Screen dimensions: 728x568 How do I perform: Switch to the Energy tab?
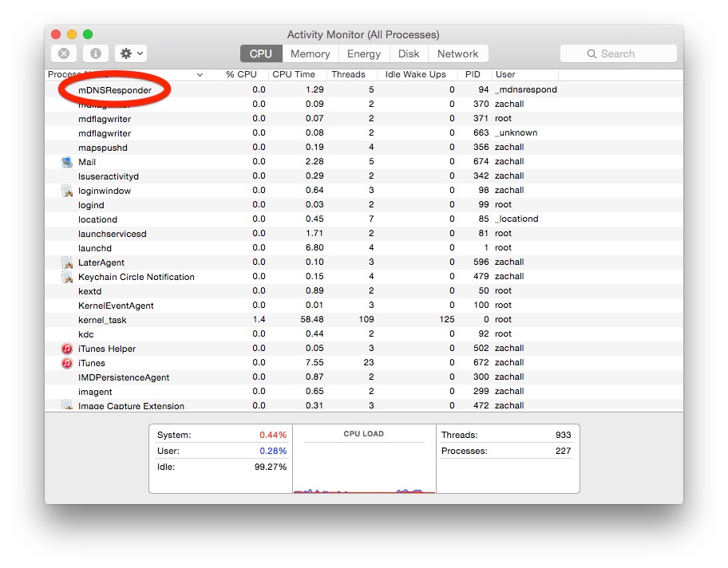[364, 53]
